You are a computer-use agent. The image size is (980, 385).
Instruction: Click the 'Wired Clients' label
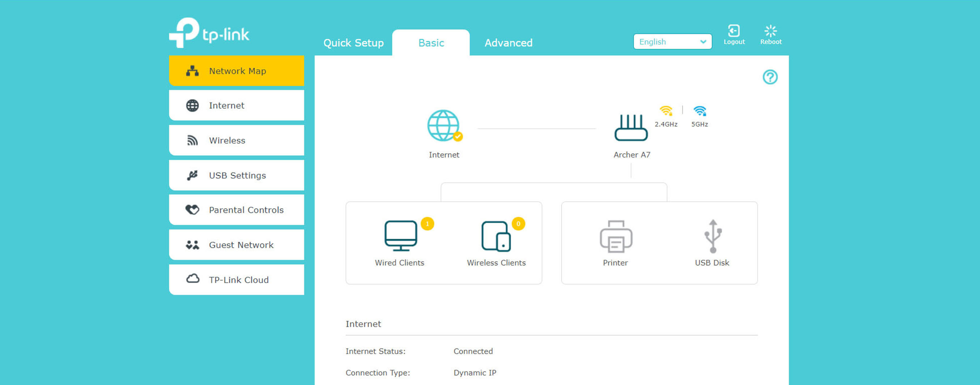tap(399, 262)
